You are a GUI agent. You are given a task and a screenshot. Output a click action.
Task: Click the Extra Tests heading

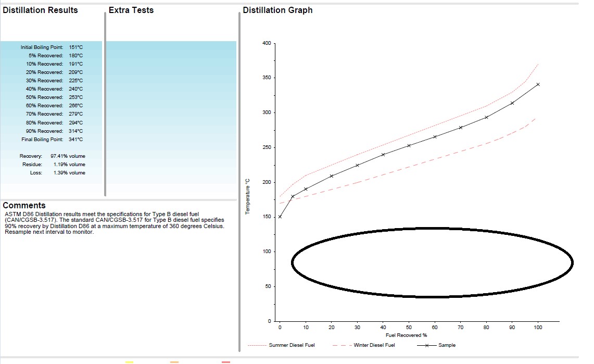[131, 10]
